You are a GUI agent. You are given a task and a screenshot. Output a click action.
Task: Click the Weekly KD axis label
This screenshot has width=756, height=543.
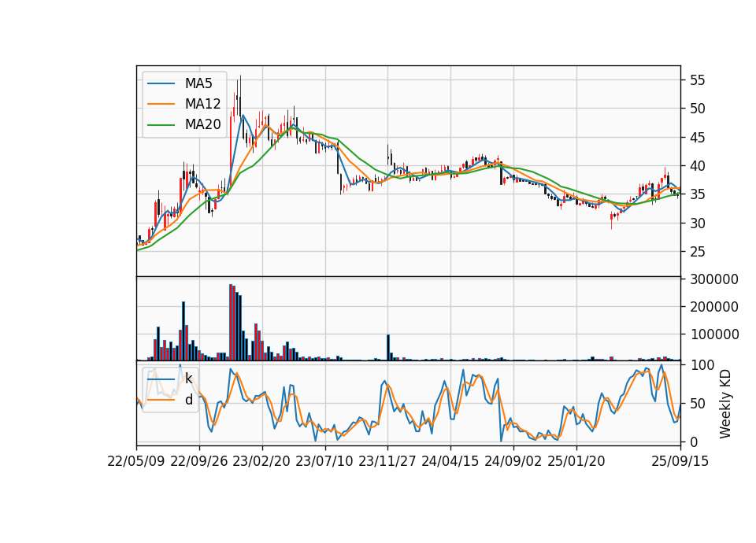(x=725, y=404)
